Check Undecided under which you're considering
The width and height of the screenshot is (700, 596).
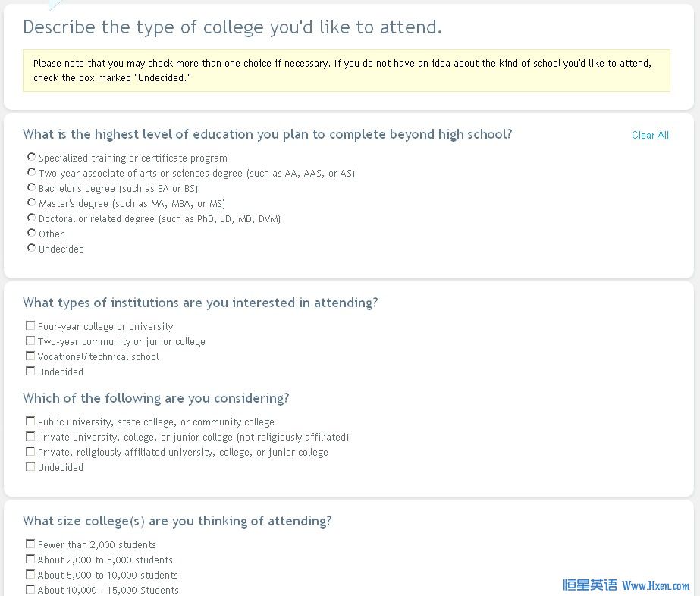pos(30,466)
